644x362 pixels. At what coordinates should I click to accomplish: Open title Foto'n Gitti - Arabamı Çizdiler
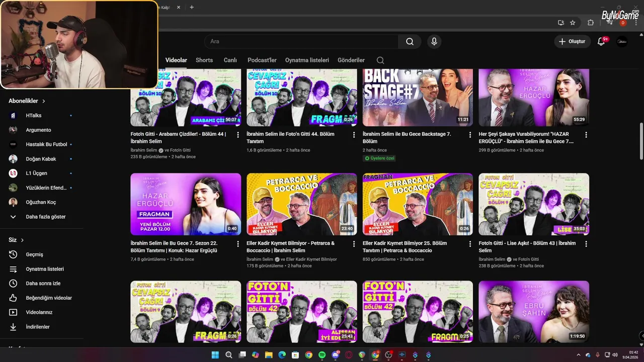click(178, 138)
